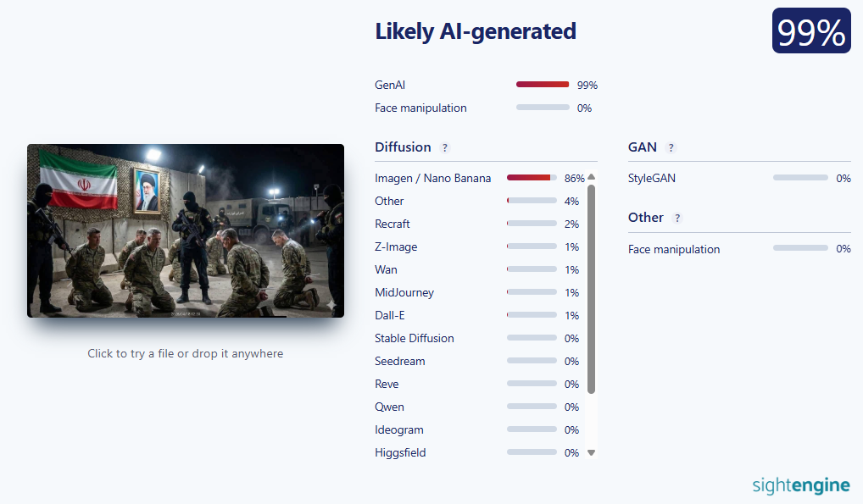Viewport: 863px width, 504px height.
Task: Click the 'Likely AI-generated' heading
Action: pyautogui.click(x=475, y=31)
